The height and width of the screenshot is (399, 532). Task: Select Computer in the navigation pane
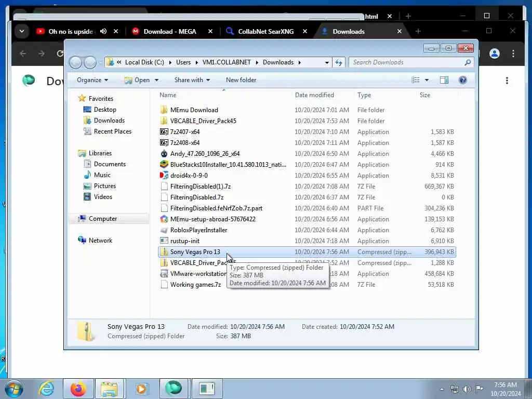103,219
